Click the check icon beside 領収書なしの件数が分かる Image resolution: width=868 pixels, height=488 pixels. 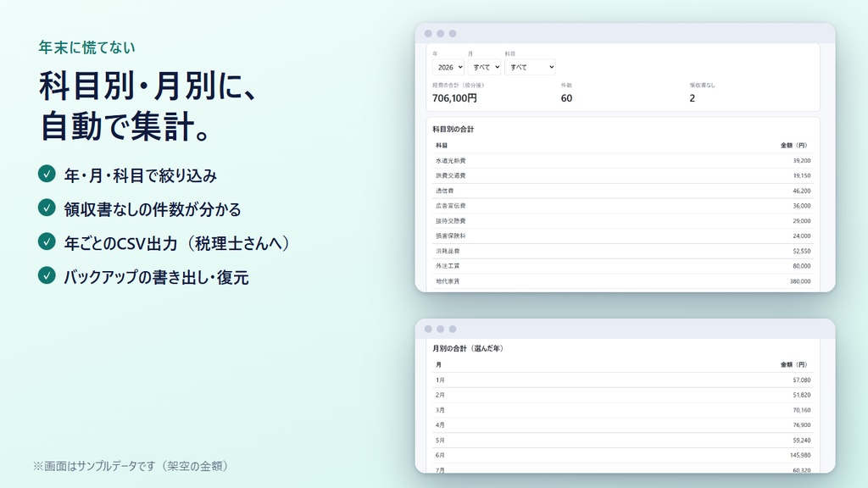pyautogui.click(x=47, y=208)
